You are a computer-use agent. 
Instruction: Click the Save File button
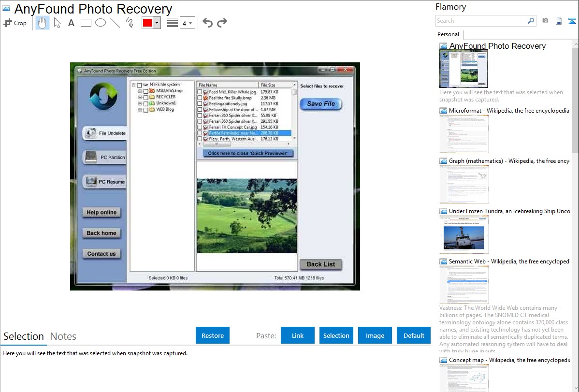(321, 104)
